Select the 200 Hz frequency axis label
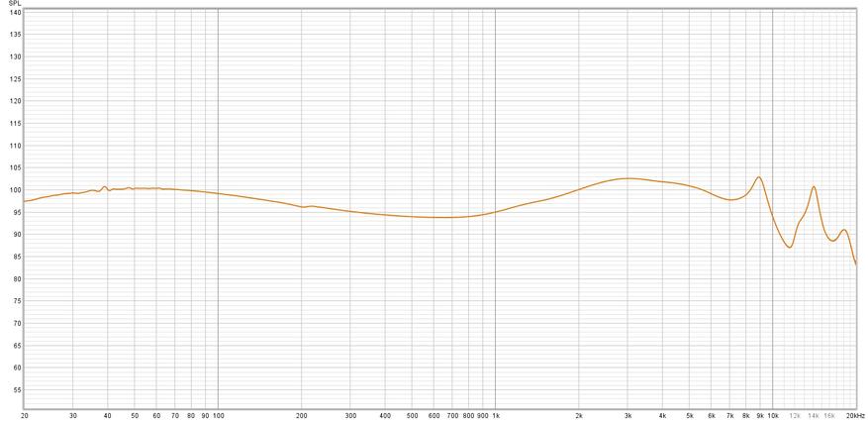Image resolution: width=868 pixels, height=422 pixels. tap(301, 415)
